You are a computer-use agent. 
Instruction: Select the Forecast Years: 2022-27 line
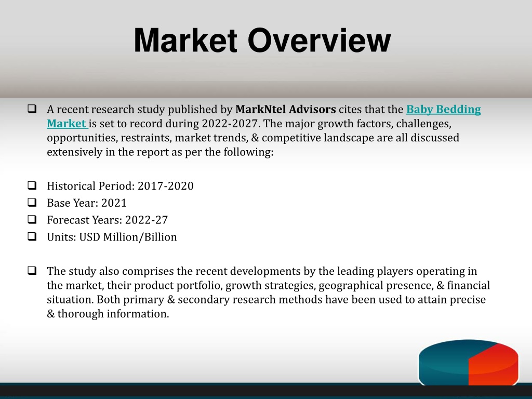107,220
